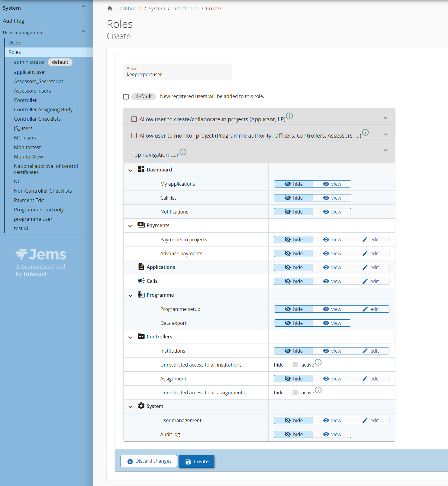448x486 pixels.
Task: Click Discard changes button
Action: [x=149, y=461]
